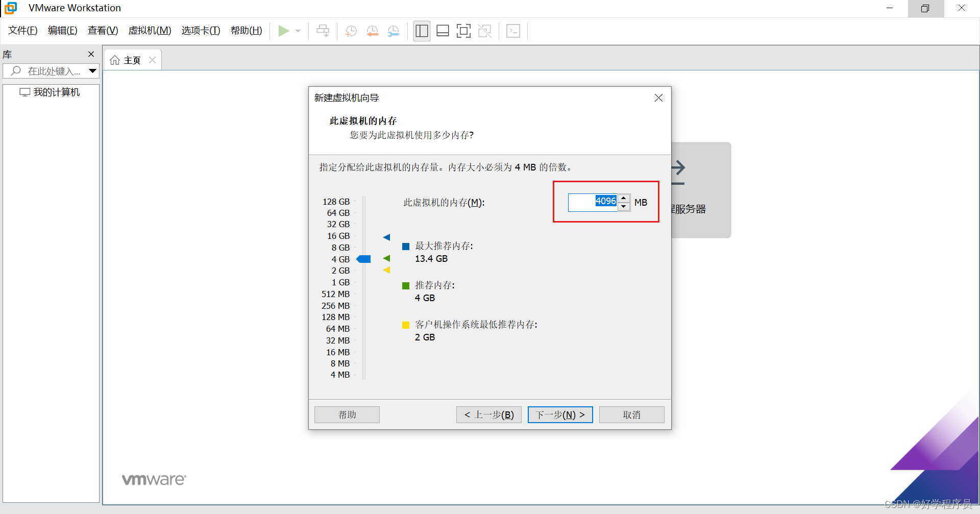980x514 pixels.
Task: Open the 查看(V) menu
Action: (x=103, y=31)
